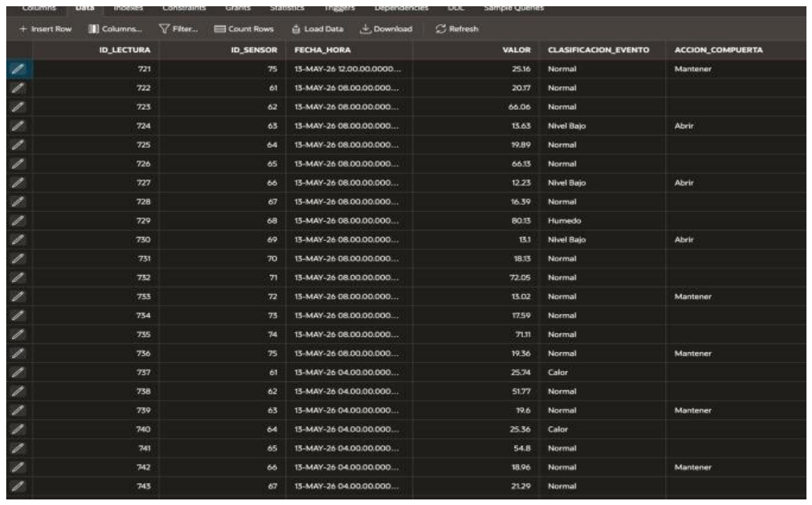Screen dimensions: 812x505
Task: Click the pencil icon for row 739
Action: click(x=18, y=411)
